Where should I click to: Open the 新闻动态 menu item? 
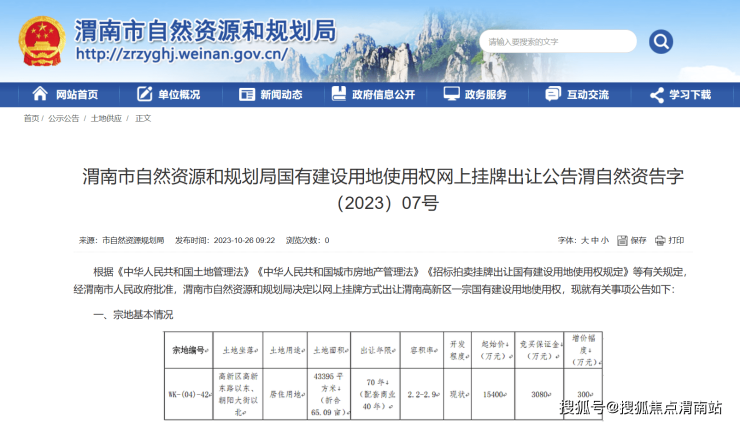pos(280,95)
